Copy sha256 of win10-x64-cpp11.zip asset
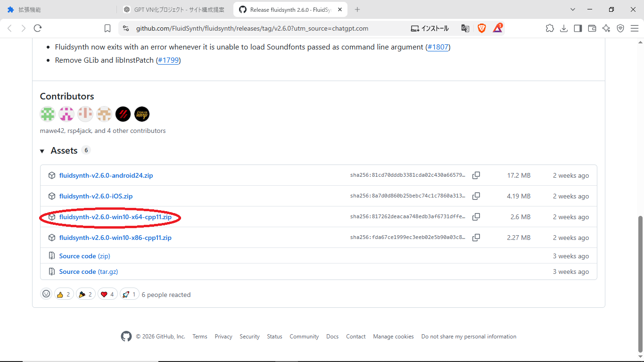Viewport: 644px width, 362px height. [x=476, y=217]
